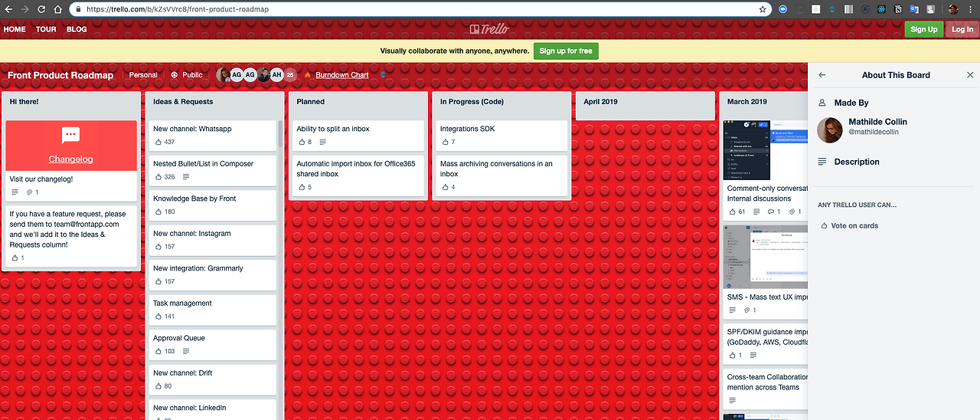Screen dimensions: 980x420
Task: Click the Made By heading
Action: click(x=851, y=103)
